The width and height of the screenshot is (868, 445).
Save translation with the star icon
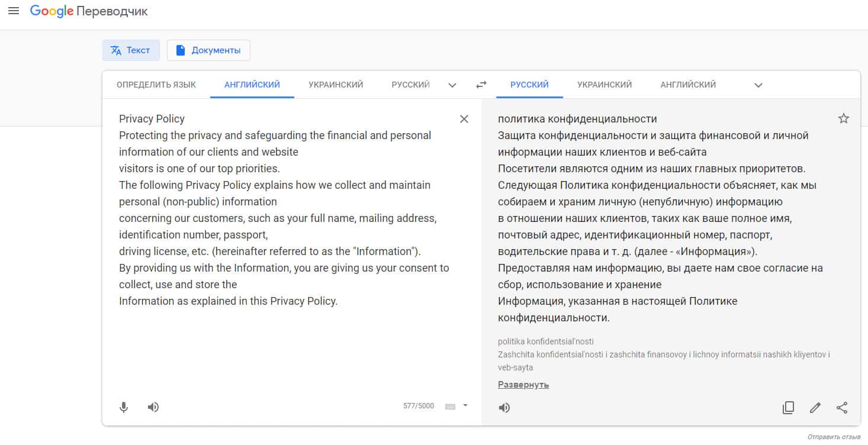pyautogui.click(x=844, y=118)
